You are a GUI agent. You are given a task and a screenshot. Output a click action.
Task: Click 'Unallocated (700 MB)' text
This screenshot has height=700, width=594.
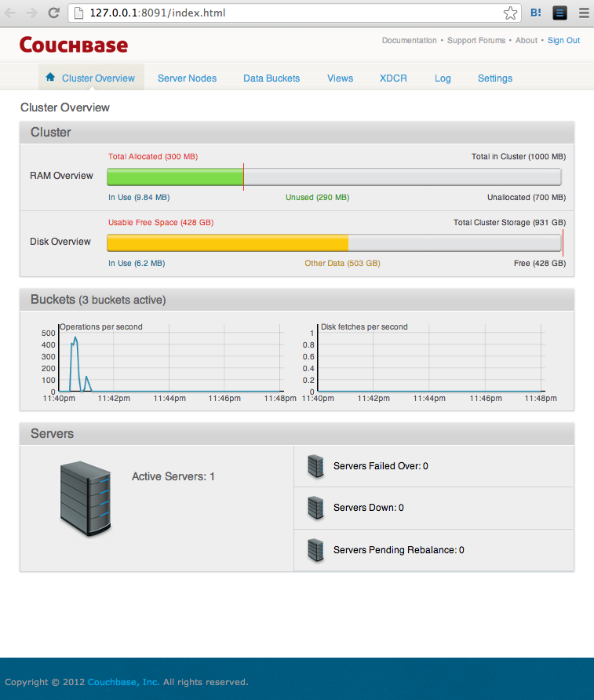tap(527, 197)
